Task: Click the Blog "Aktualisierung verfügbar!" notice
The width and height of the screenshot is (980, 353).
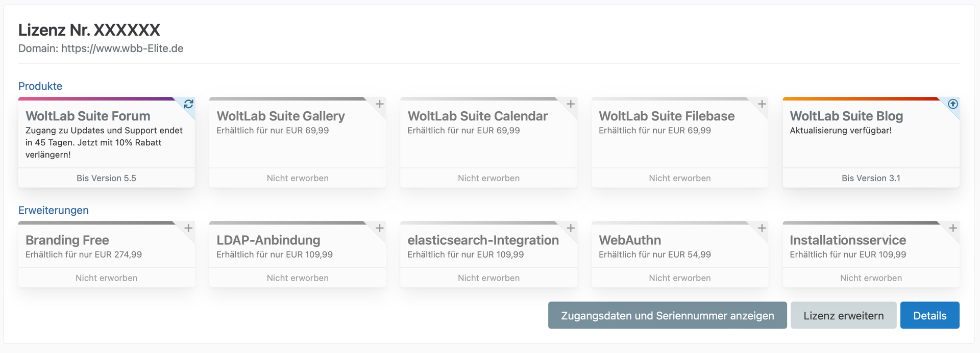Action: pos(841,131)
